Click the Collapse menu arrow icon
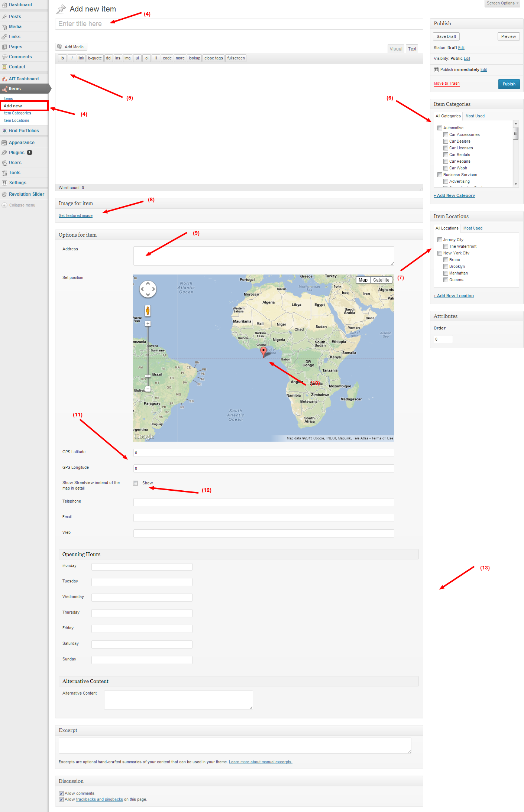 [x=4, y=205]
